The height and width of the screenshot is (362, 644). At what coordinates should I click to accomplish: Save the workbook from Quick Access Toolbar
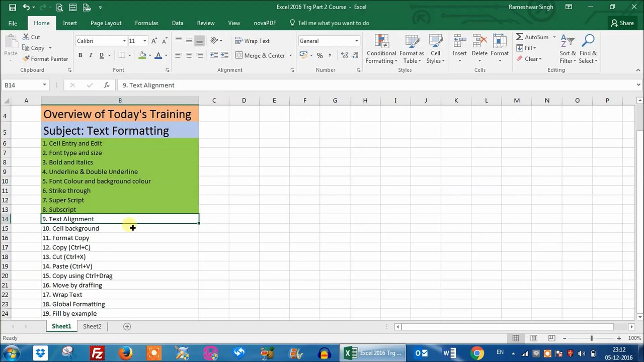click(13, 8)
